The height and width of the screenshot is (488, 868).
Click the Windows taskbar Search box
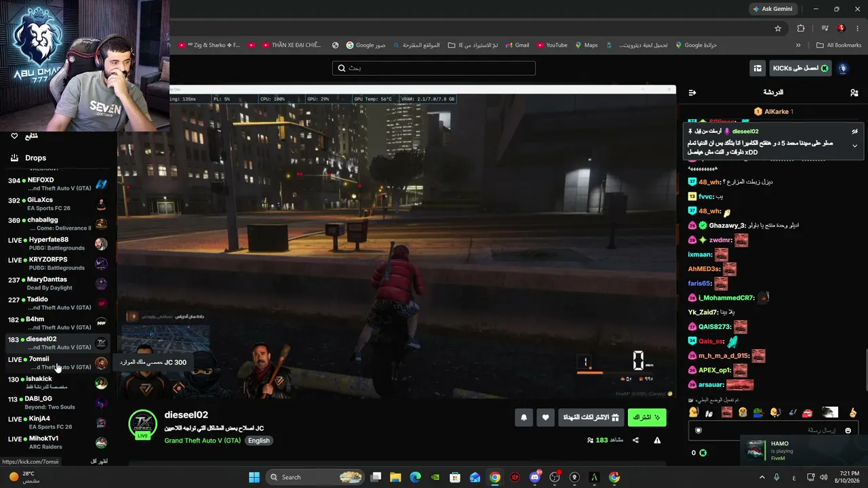pyautogui.click(x=315, y=477)
